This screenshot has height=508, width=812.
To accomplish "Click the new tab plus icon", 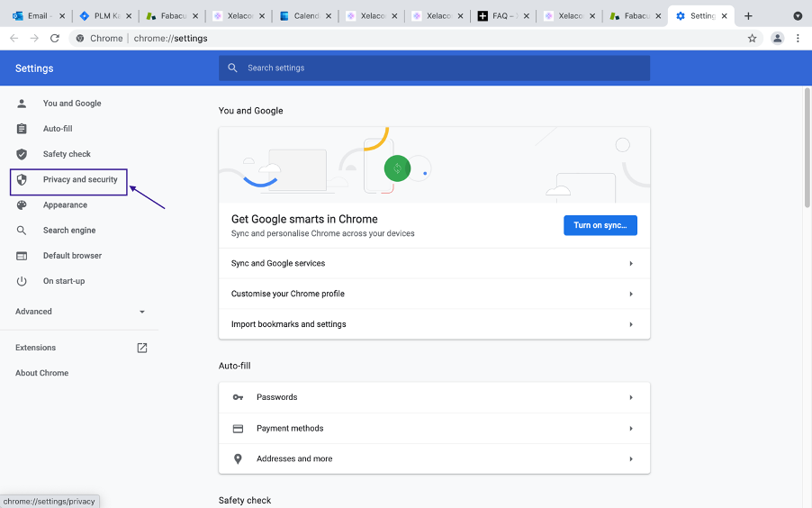I will (748, 16).
